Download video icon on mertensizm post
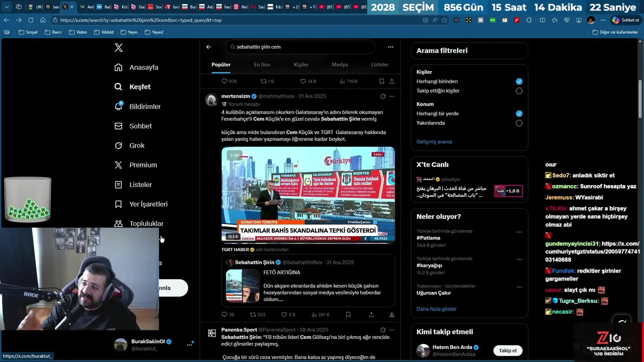Screen dimensions: 644x362 click(392, 315)
